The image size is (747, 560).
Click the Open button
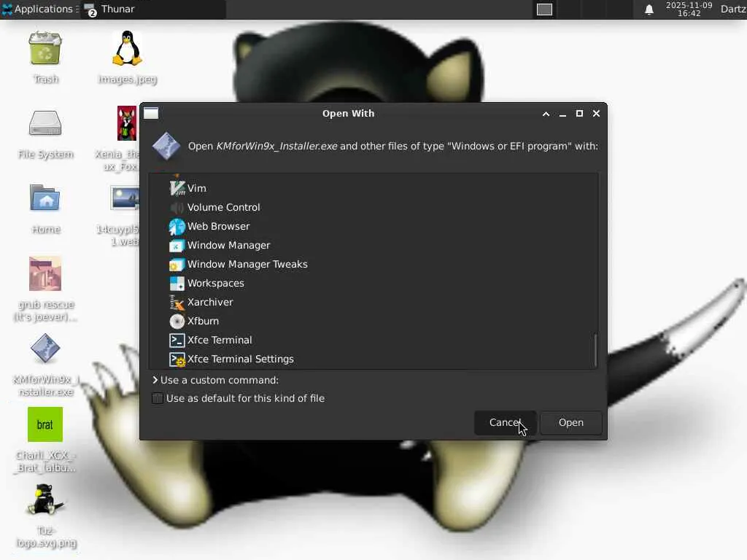click(x=570, y=423)
